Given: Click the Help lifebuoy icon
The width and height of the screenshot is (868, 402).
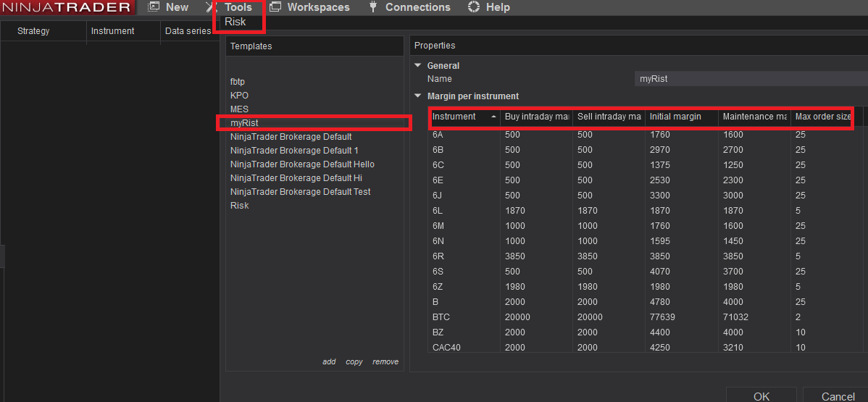Looking at the screenshot, I should (475, 7).
